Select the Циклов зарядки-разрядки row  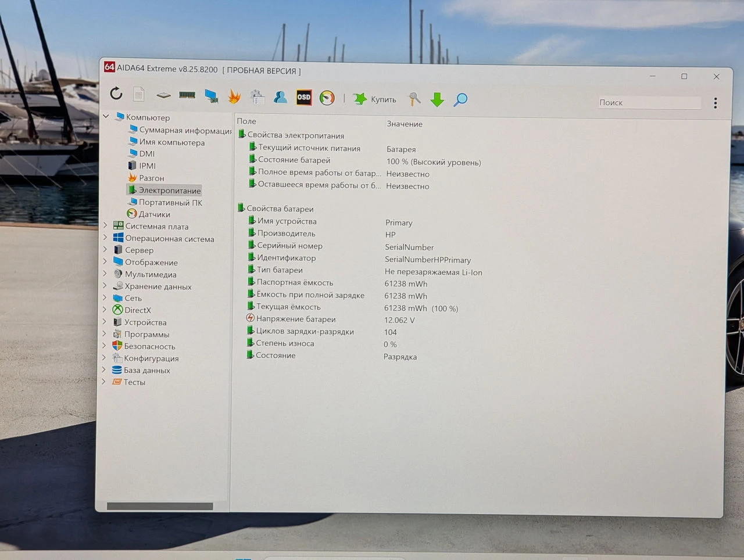tap(321, 331)
